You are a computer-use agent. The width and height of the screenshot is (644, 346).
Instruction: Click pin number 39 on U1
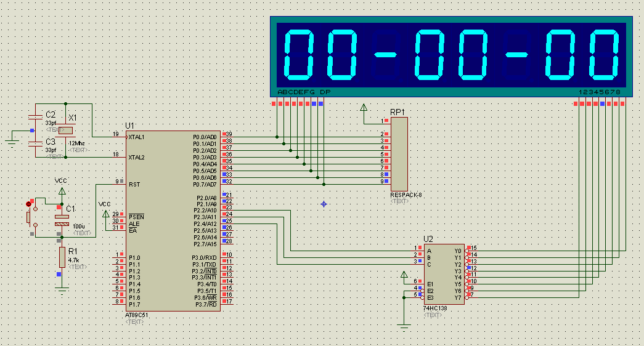[x=229, y=134]
